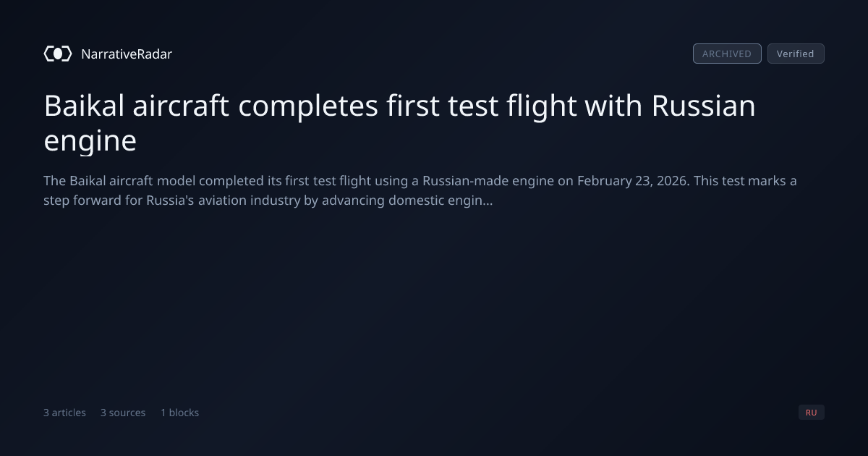This screenshot has width=868, height=456.
Task: Select the Russian-made engine phrase in the summary
Action: [x=488, y=181]
